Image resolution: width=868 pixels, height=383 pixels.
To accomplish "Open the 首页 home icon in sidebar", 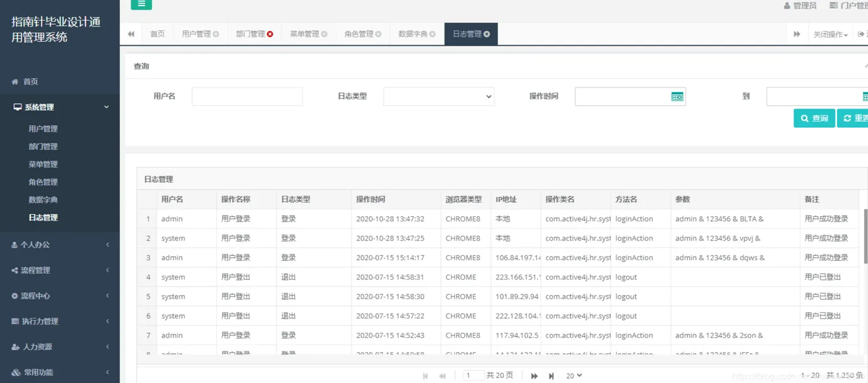I will tap(15, 82).
